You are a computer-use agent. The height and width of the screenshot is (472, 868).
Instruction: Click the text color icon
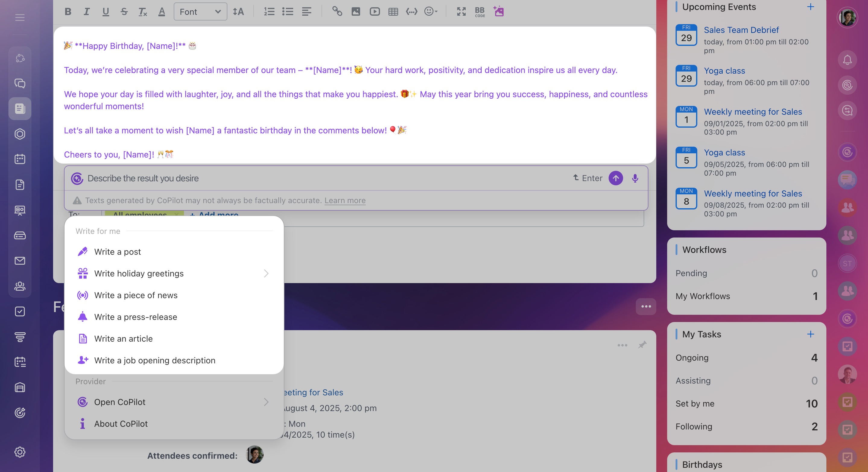pos(162,12)
